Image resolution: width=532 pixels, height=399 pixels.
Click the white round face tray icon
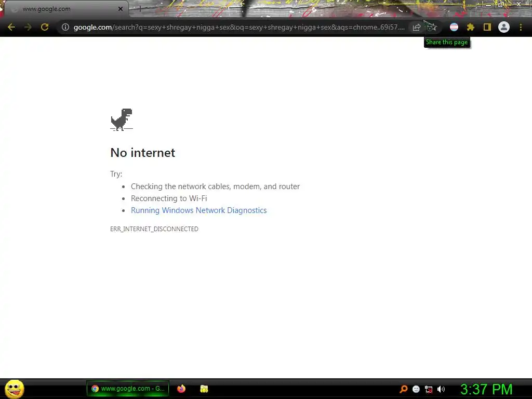click(x=416, y=389)
